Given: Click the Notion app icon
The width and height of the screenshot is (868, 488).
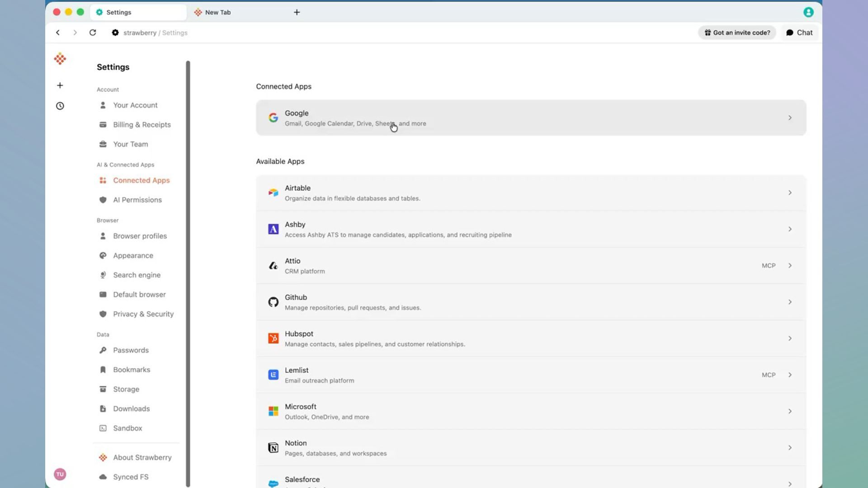Looking at the screenshot, I should (273, 447).
